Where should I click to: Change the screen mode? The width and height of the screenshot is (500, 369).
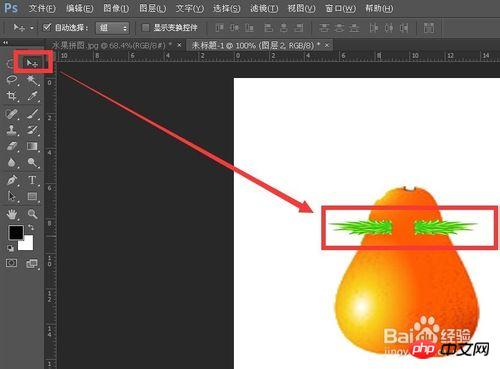pyautogui.click(x=32, y=264)
